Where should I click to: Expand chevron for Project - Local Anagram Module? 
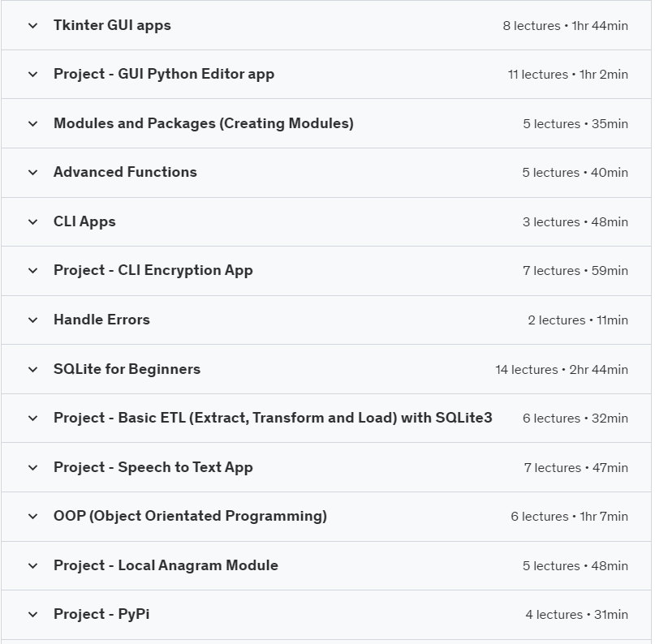[x=32, y=566]
